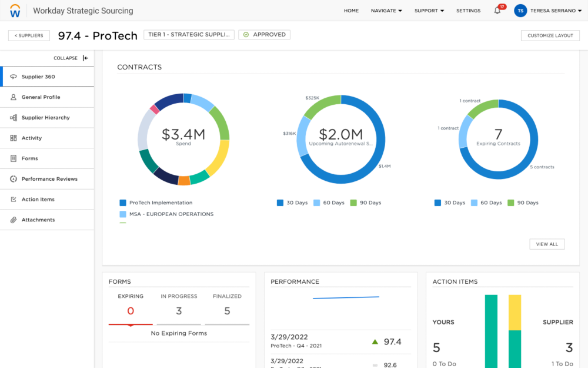This screenshot has height=368, width=588.
Task: Click View All contracts button
Action: click(x=547, y=244)
